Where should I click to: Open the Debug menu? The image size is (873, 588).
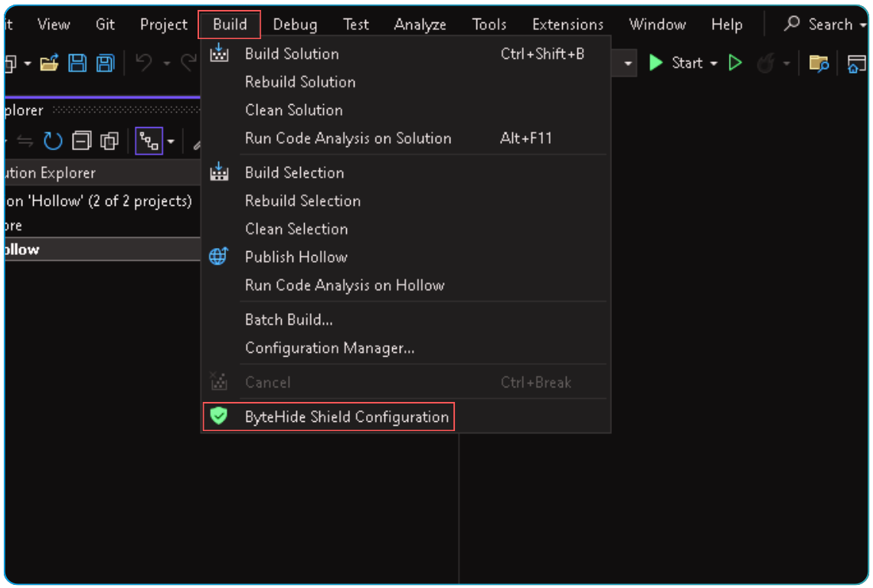(x=295, y=24)
